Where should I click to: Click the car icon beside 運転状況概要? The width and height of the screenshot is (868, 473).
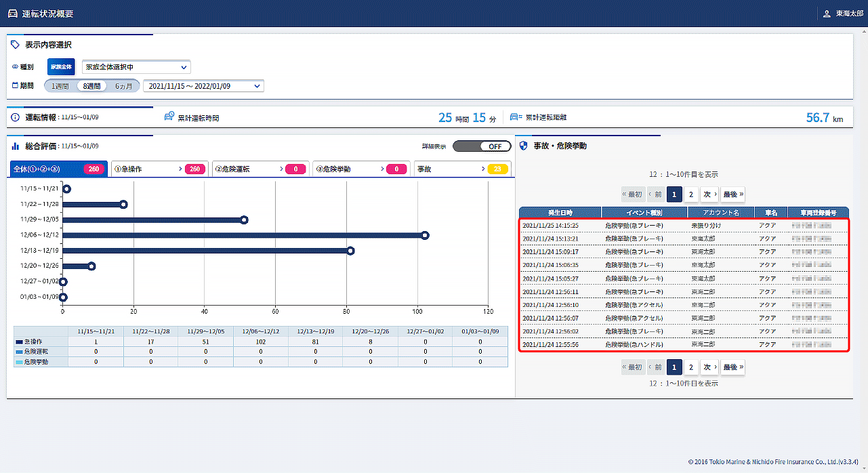13,14
